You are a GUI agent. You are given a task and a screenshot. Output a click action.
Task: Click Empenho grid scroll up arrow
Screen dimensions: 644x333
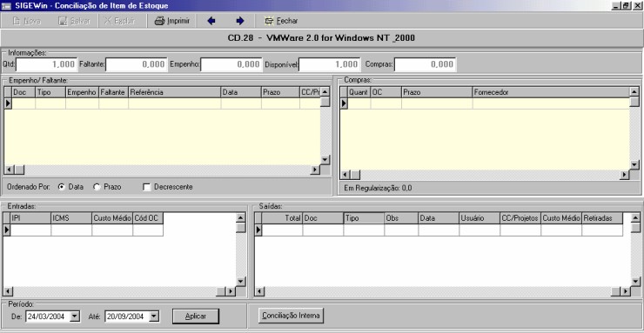tap(325, 92)
